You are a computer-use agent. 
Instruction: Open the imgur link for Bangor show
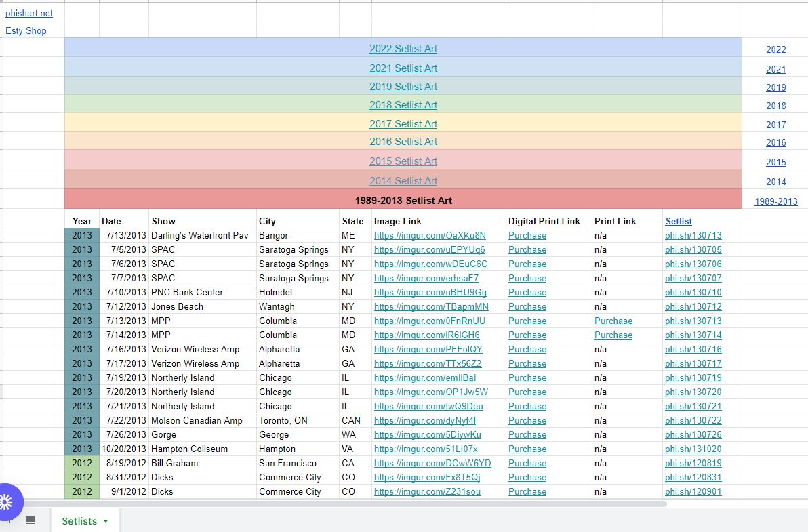coord(430,236)
